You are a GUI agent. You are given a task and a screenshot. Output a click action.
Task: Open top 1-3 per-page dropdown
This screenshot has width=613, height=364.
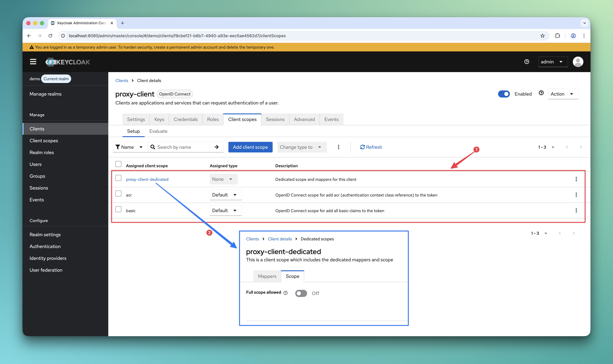click(546, 147)
